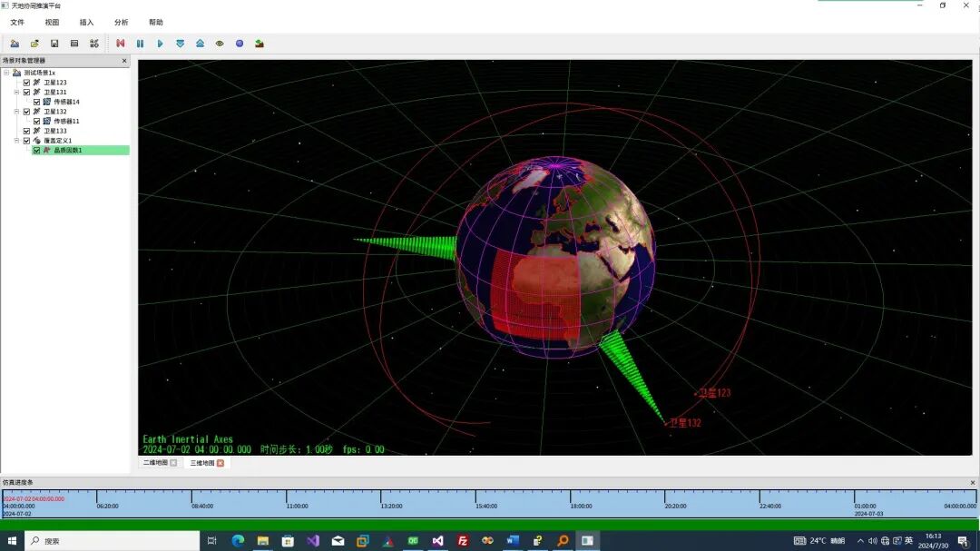
Task: Collapse the 卫星131 tree node
Action: tap(16, 92)
